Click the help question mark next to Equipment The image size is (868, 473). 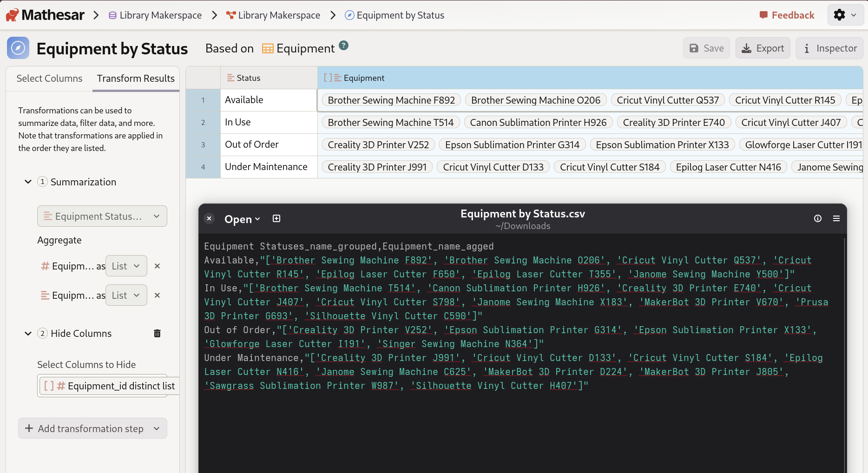tap(343, 45)
